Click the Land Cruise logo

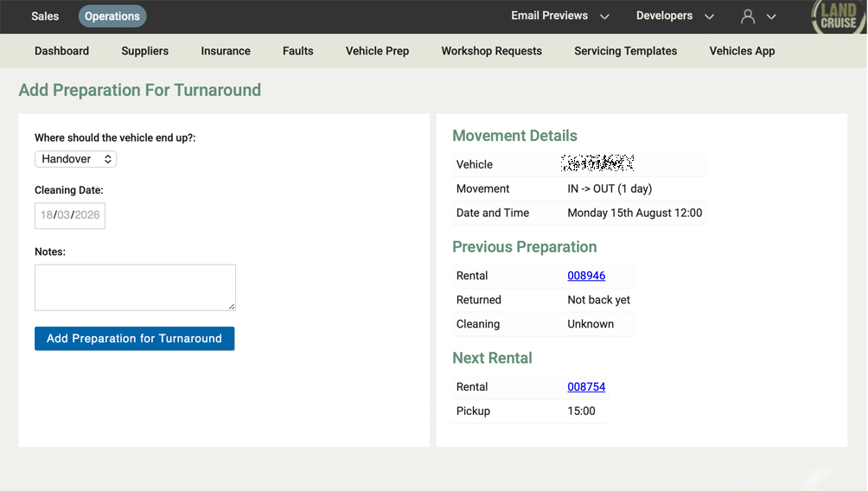[x=837, y=17]
